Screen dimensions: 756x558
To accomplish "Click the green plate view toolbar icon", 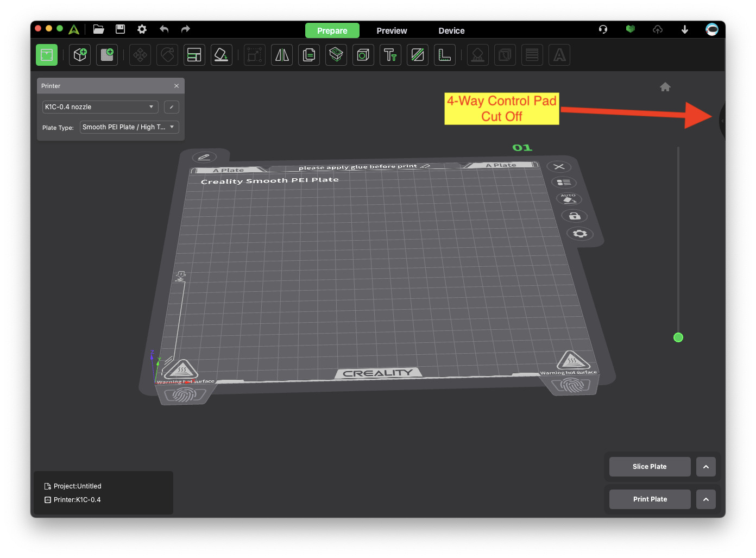I will click(47, 55).
